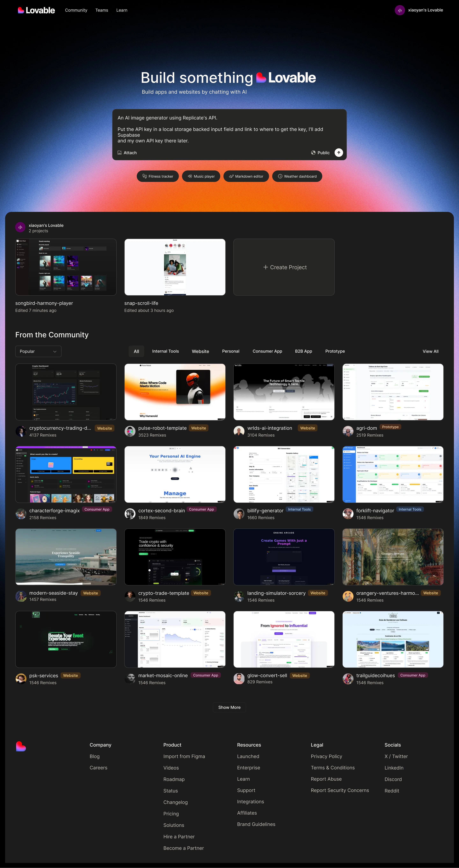The width and height of the screenshot is (459, 868).
Task: Open the Community menu in header
Action: coord(76,10)
